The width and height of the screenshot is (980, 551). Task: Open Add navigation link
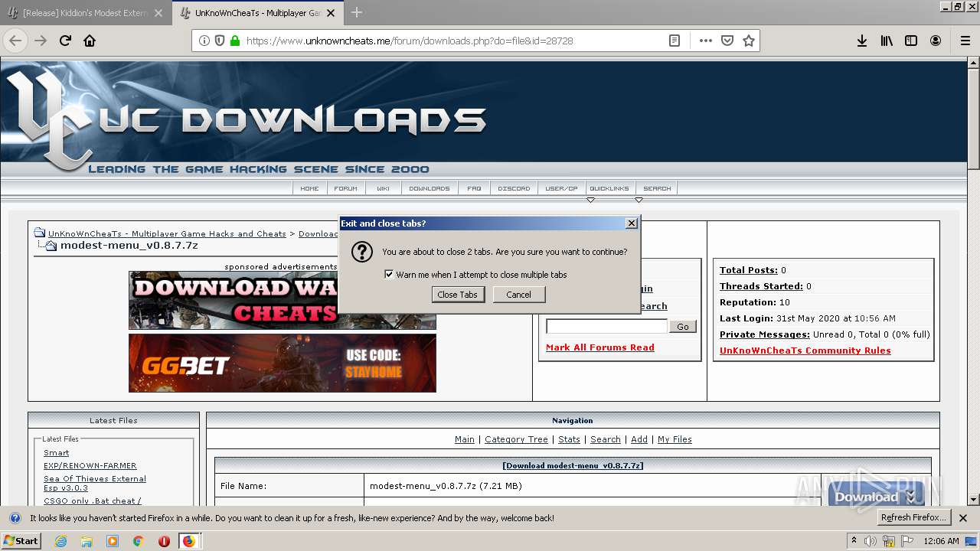[639, 439]
